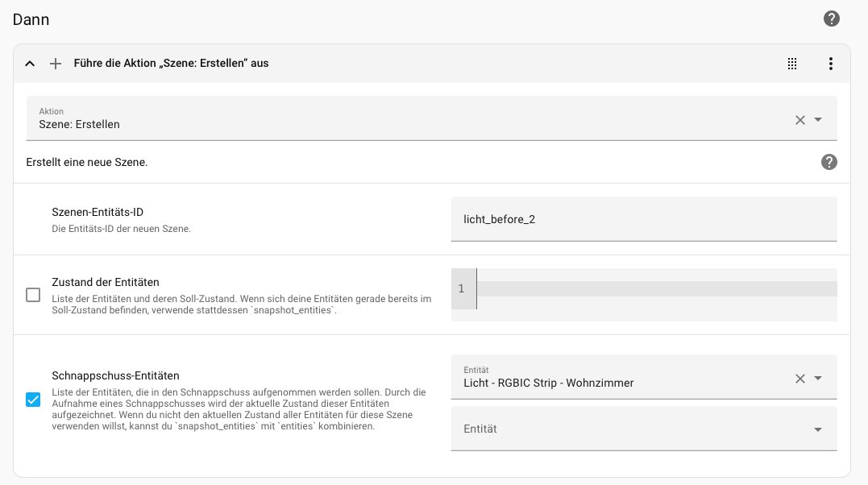Screen dimensions: 868x485
Task: Click the action title 'Führe die Aktion' header
Action: point(171,63)
